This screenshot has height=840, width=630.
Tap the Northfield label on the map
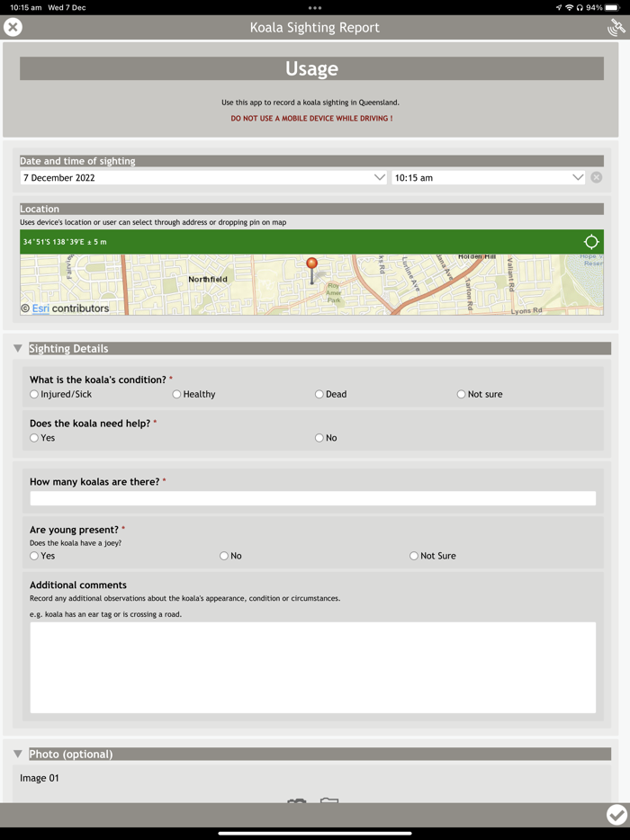coord(208,279)
